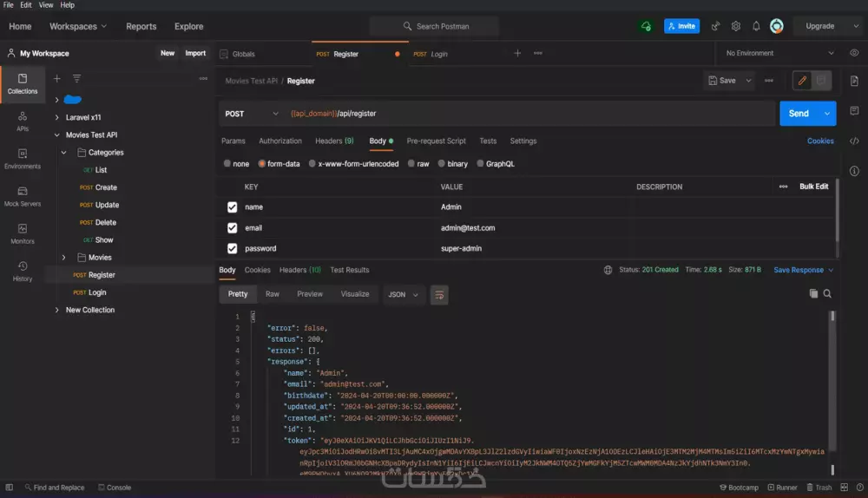Open the JSON response format dropdown
This screenshot has width=868, height=498.
pyautogui.click(x=403, y=295)
